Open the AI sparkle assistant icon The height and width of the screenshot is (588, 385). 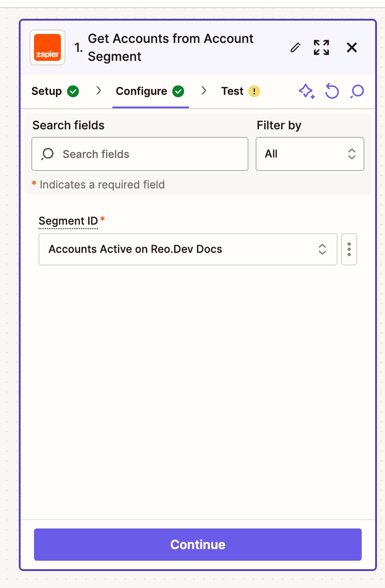307,91
